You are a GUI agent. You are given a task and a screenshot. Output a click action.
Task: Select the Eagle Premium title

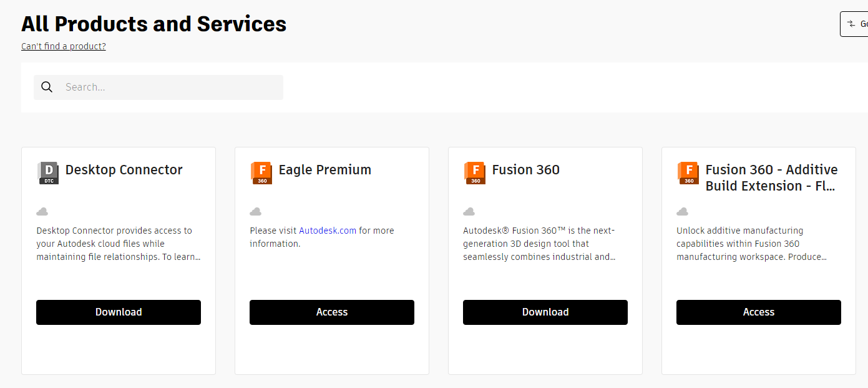pos(325,170)
